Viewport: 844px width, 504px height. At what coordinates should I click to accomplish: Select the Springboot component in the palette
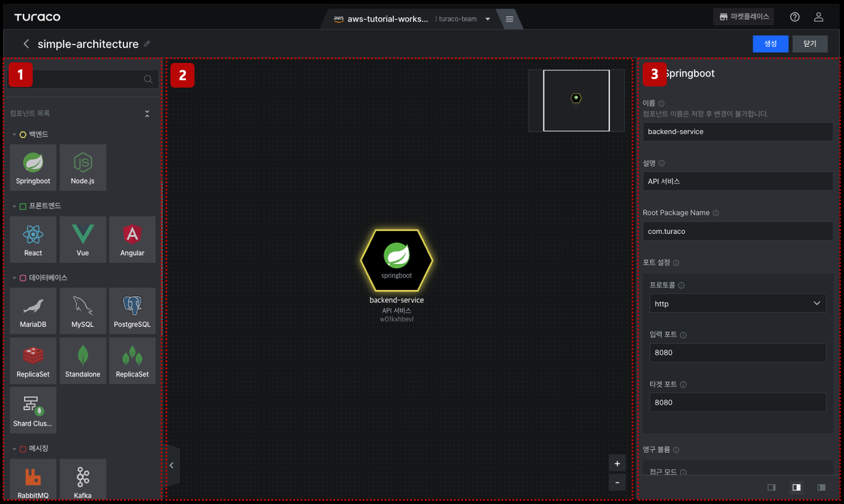(x=33, y=167)
